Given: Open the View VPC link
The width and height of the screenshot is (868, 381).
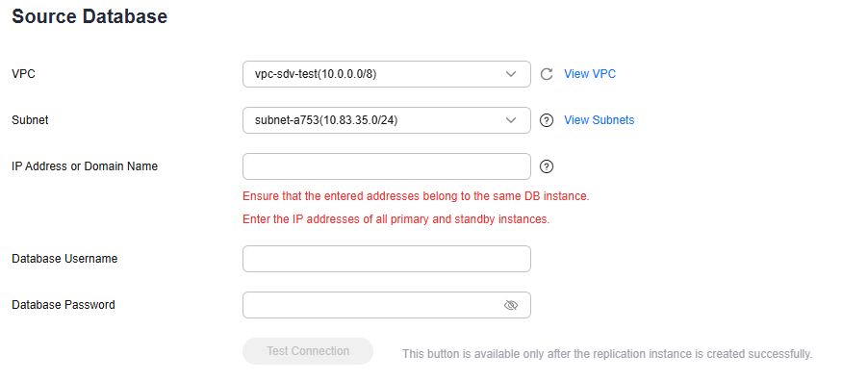Looking at the screenshot, I should [590, 74].
